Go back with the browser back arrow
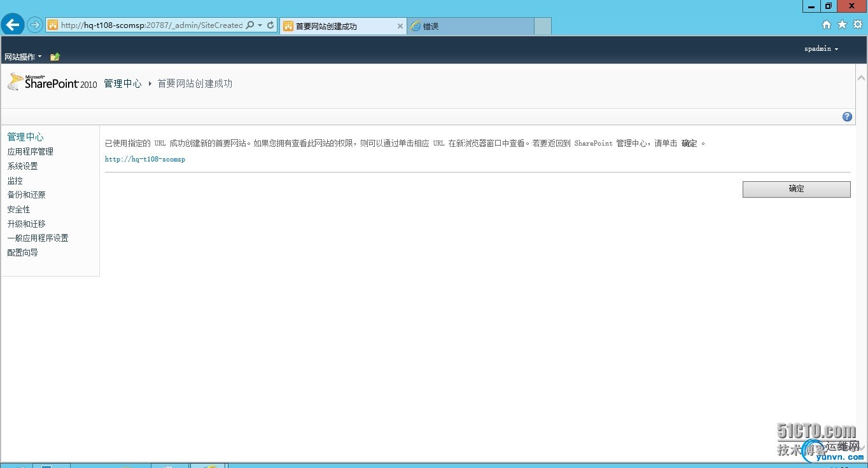The width and height of the screenshot is (868, 468). [13, 25]
